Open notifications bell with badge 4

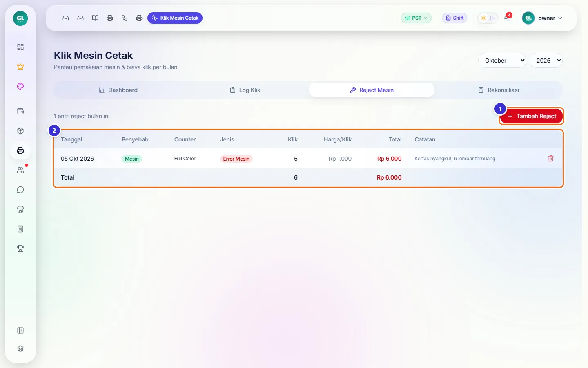507,18
